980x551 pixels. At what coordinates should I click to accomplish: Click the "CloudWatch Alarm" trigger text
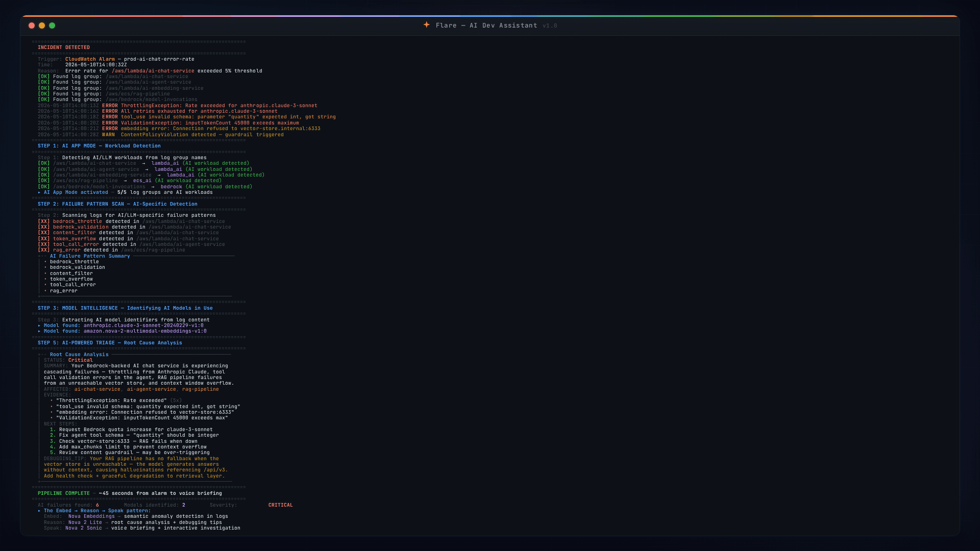point(90,59)
